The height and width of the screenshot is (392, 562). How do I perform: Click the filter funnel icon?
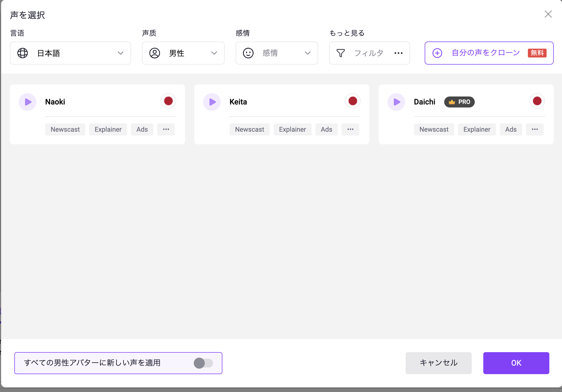point(341,53)
